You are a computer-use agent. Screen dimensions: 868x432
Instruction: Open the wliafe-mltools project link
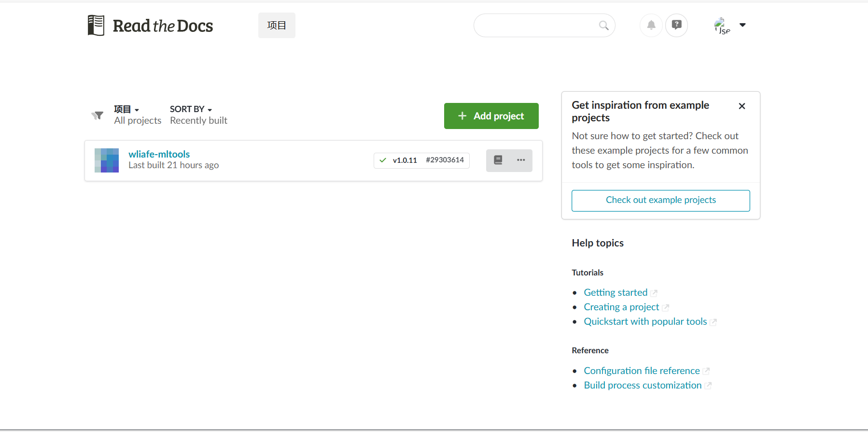tap(159, 154)
